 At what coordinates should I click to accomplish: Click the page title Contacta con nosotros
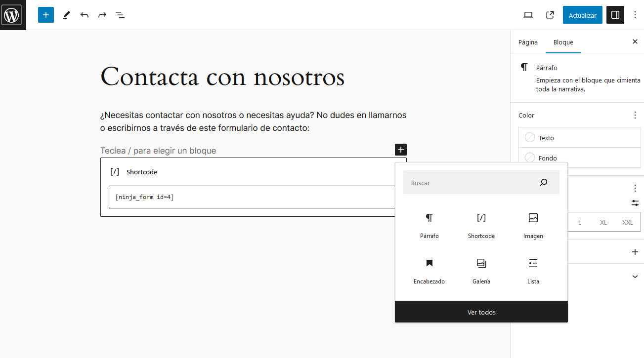[x=222, y=77]
